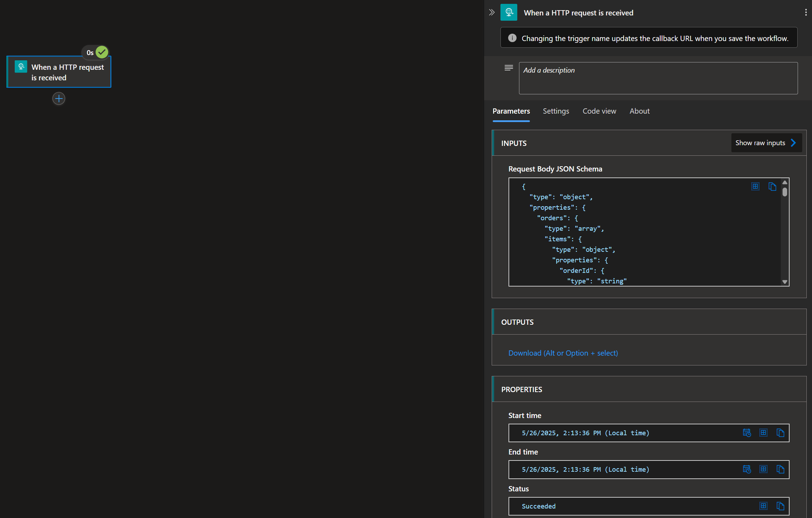The width and height of the screenshot is (812, 518).
Task: Click the JSON schema scrollbar up arrow
Action: tap(785, 182)
